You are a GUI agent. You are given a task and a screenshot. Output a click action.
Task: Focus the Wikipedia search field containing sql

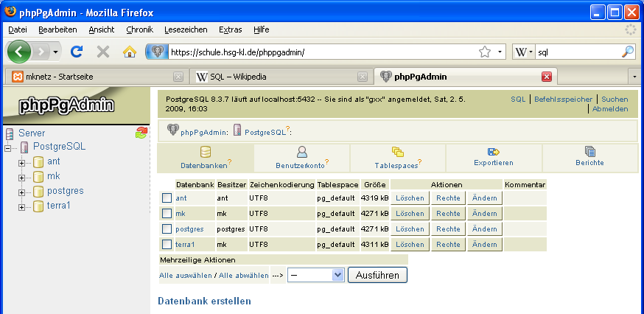point(578,52)
